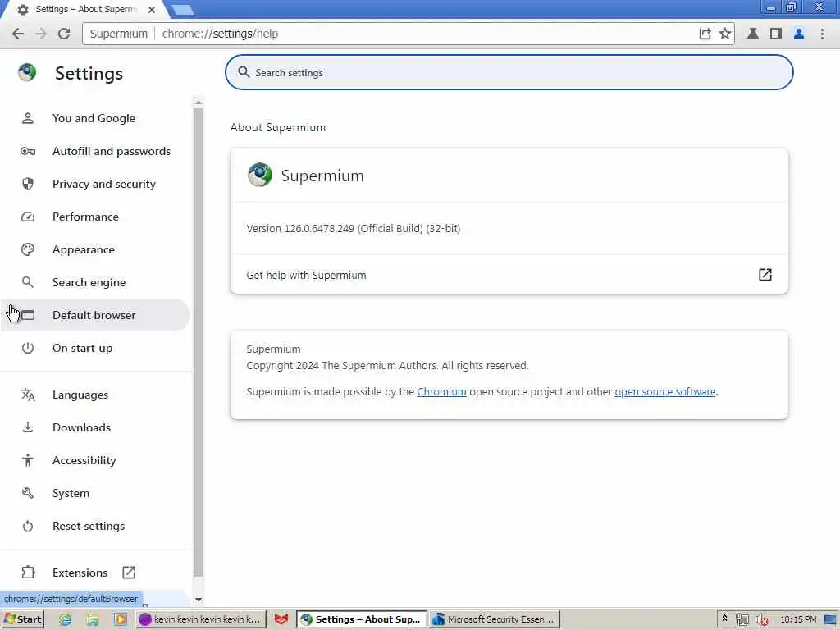
Task: Click the address bar URL
Action: [x=220, y=34]
